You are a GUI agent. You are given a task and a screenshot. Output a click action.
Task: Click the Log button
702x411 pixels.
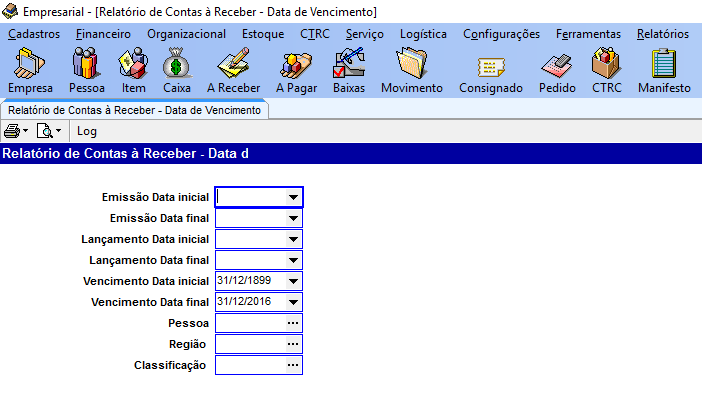[87, 131]
